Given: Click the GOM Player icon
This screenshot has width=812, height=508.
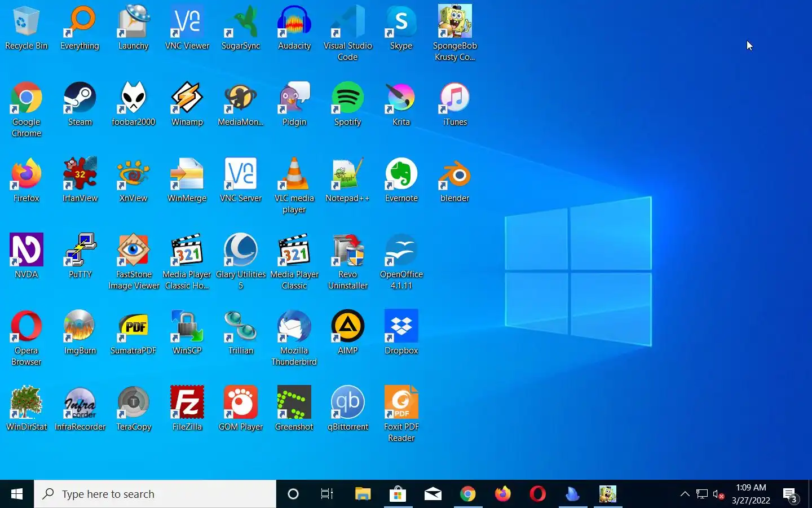Looking at the screenshot, I should pyautogui.click(x=241, y=402).
